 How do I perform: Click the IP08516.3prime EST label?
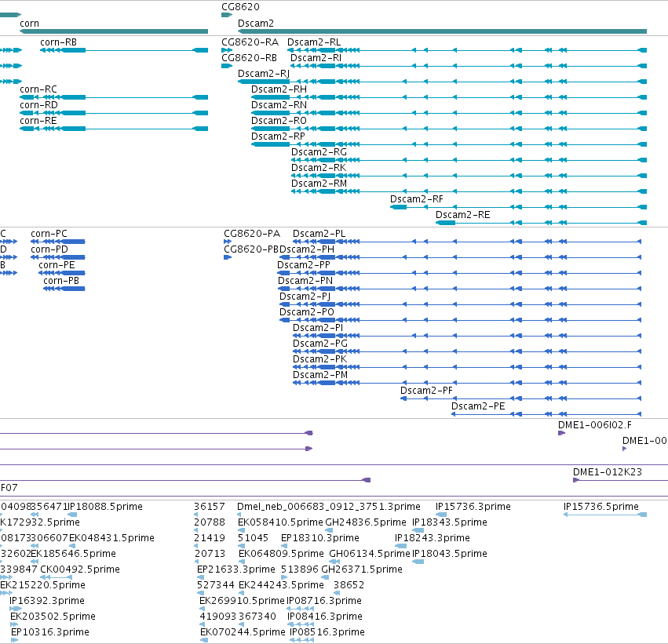tap(327, 632)
